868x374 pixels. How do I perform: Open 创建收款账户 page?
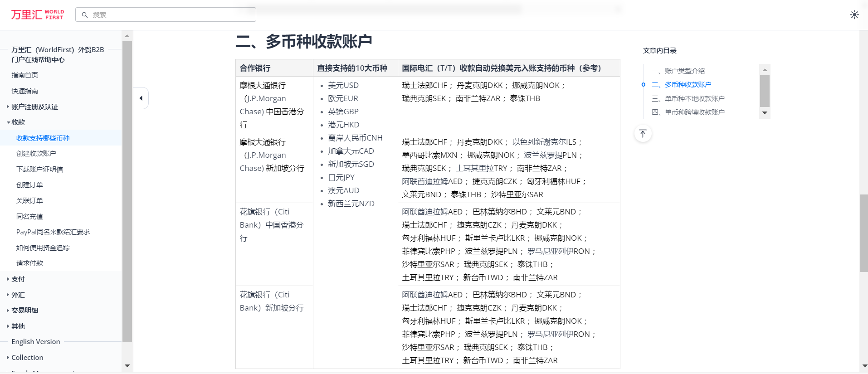(36, 154)
